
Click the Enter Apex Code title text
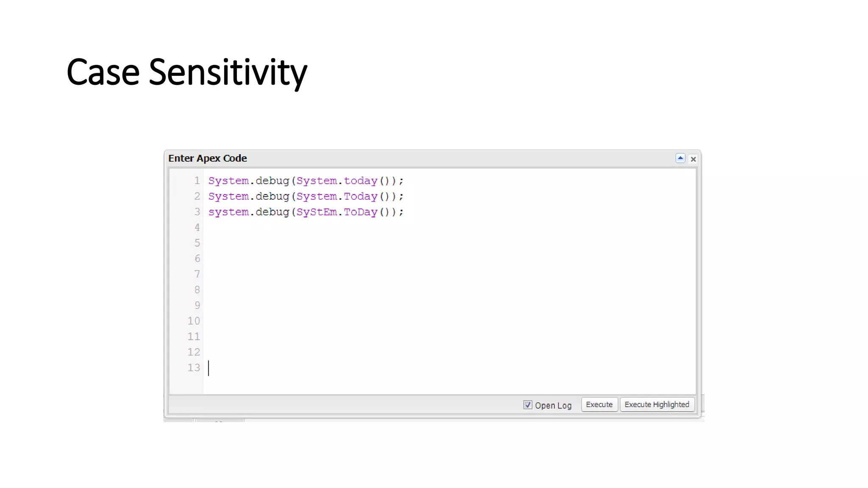208,158
